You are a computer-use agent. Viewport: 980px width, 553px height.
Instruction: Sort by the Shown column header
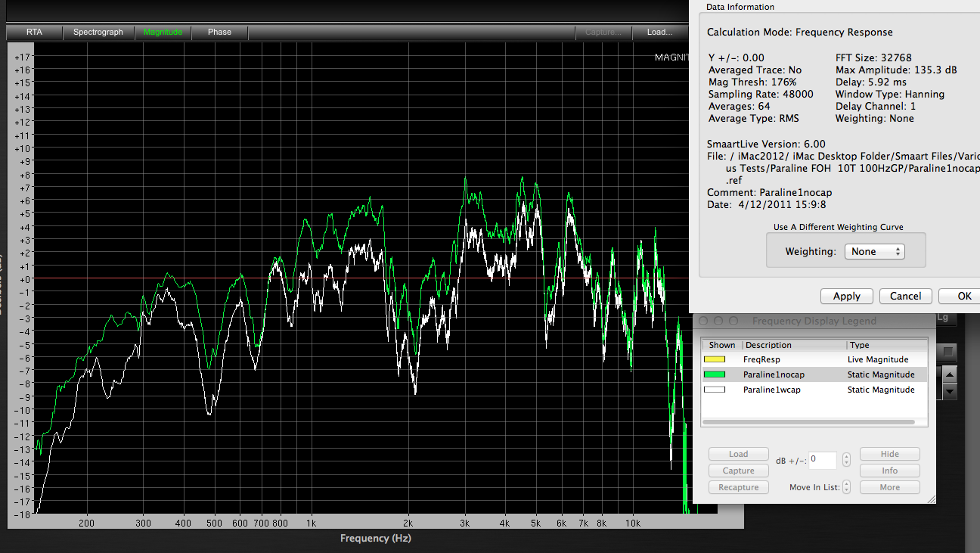[x=721, y=345]
